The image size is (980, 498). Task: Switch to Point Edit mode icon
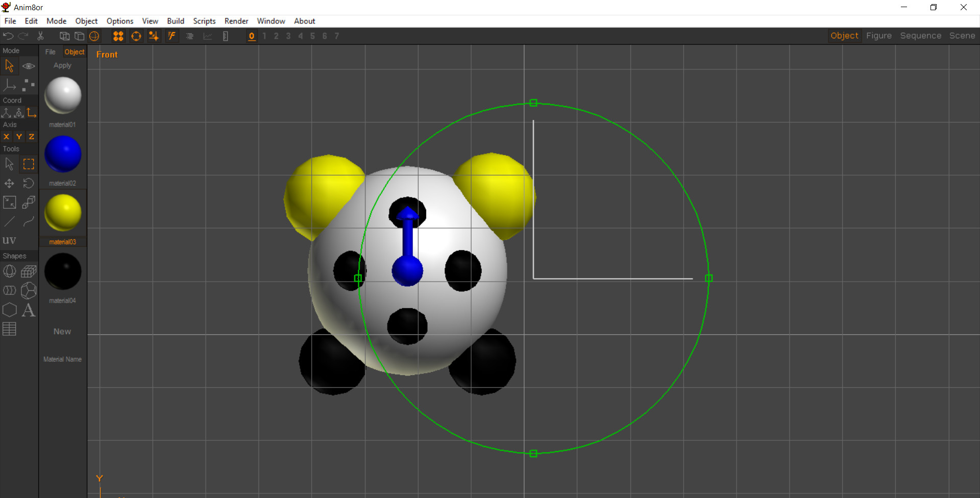pyautogui.click(x=29, y=85)
